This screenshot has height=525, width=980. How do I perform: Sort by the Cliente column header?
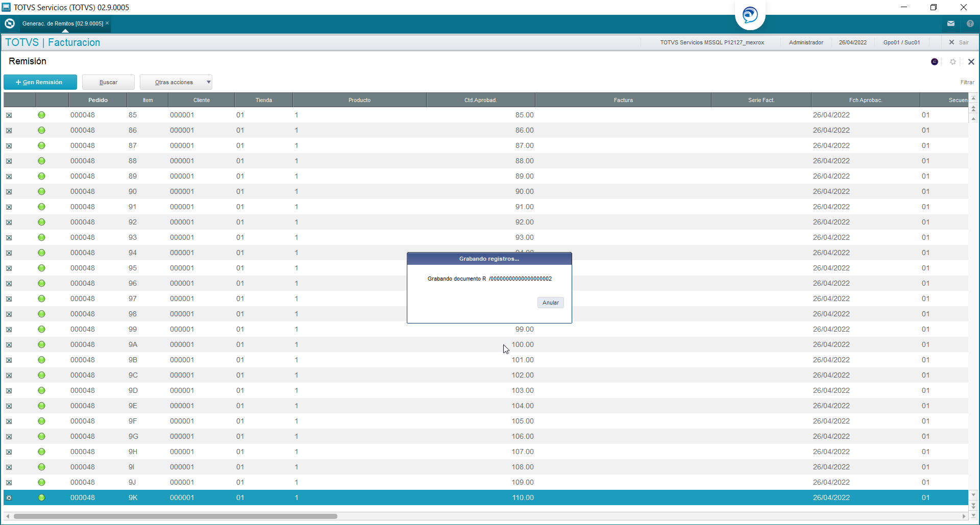[202, 100]
